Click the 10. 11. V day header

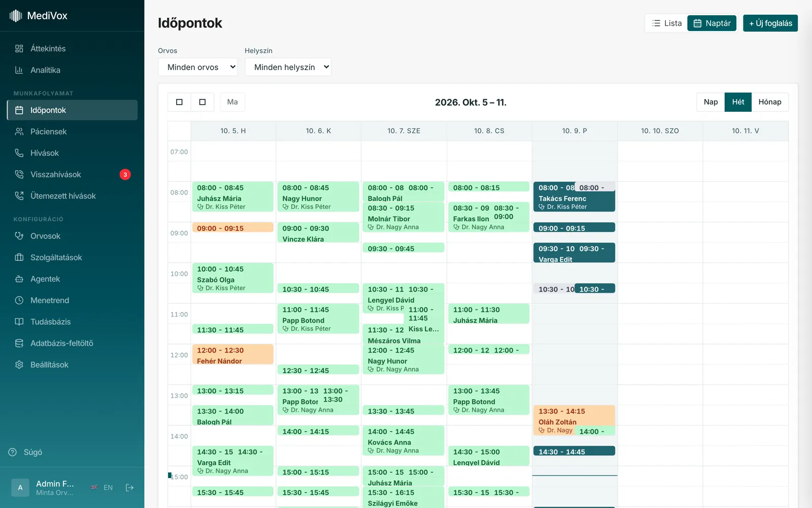point(746,131)
